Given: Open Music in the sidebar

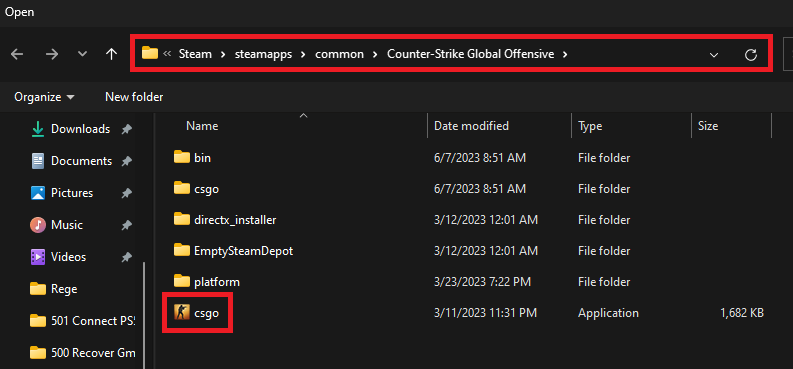Looking at the screenshot, I should 67,225.
